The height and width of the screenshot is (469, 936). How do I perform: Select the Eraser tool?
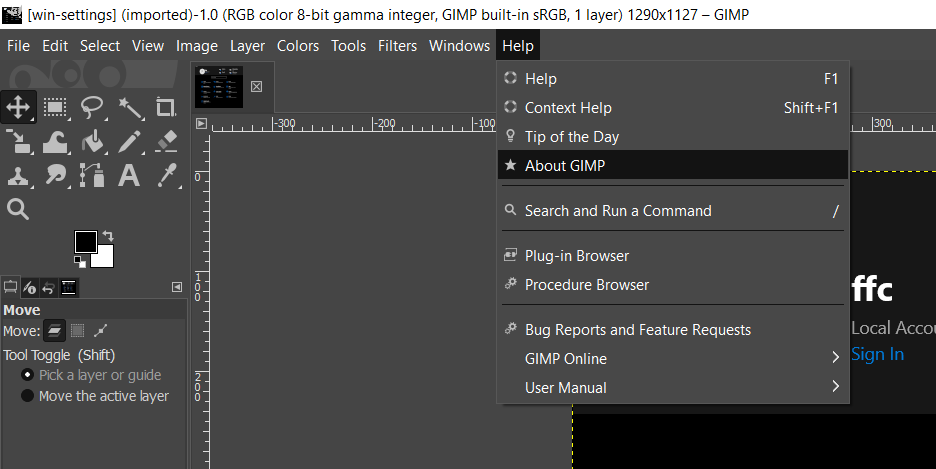pyautogui.click(x=166, y=142)
